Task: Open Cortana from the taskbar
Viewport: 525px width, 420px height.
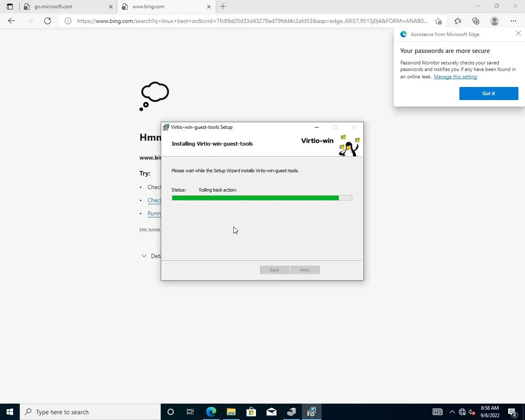Action: (x=171, y=412)
